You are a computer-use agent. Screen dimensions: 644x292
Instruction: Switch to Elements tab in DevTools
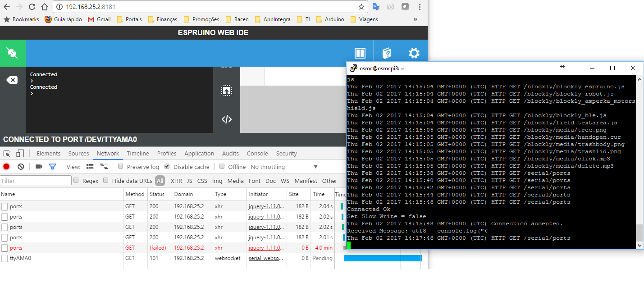point(49,154)
